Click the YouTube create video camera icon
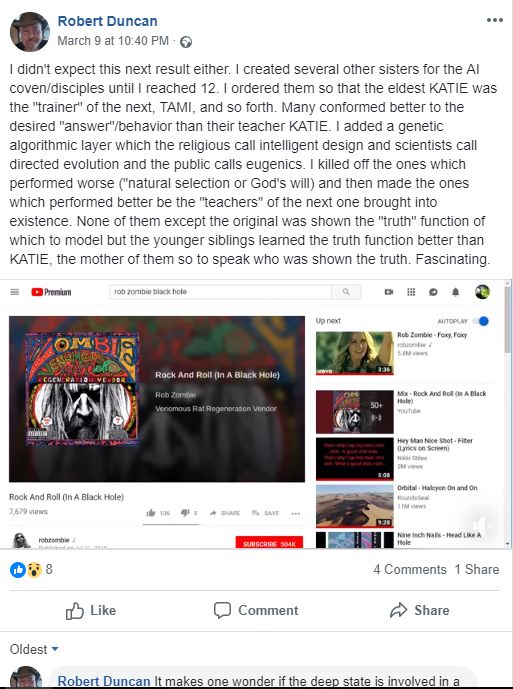This screenshot has width=513, height=689. pyautogui.click(x=389, y=292)
